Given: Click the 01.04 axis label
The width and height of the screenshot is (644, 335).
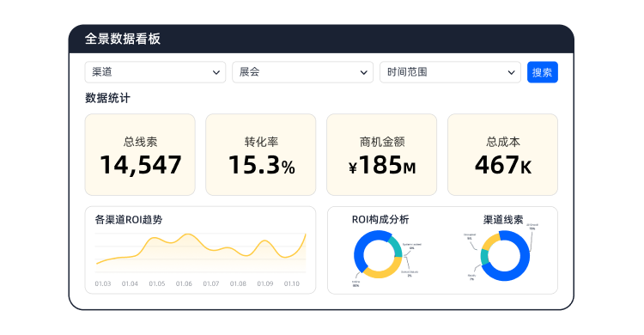Looking at the screenshot, I should click(130, 283).
